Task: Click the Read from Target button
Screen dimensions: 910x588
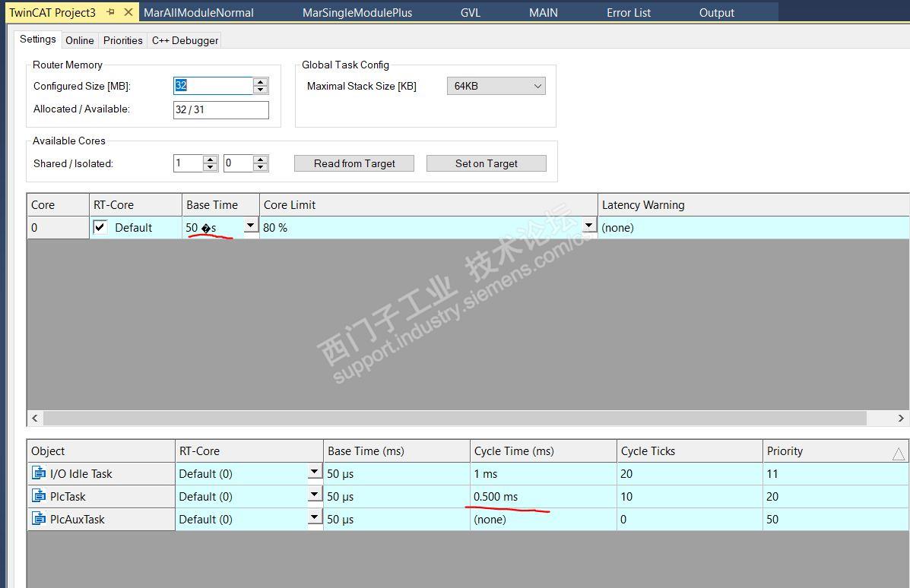Action: pos(354,163)
